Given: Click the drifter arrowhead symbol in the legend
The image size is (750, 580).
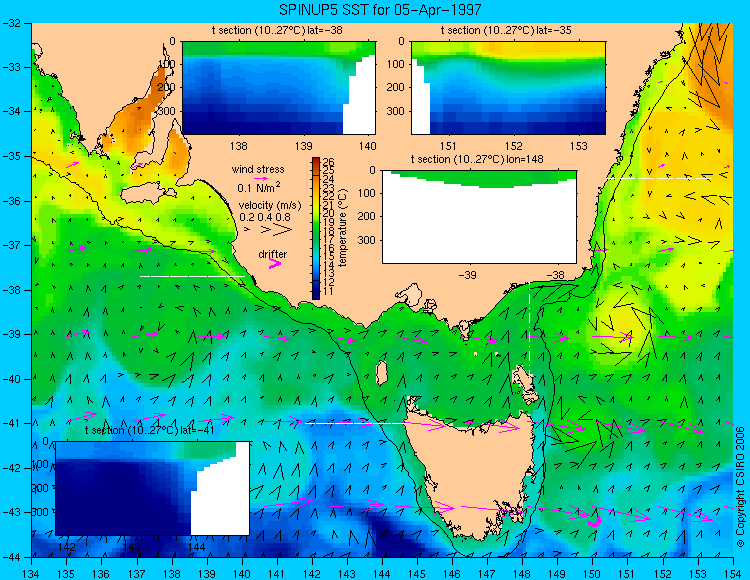Looking at the screenshot, I should point(275,264).
